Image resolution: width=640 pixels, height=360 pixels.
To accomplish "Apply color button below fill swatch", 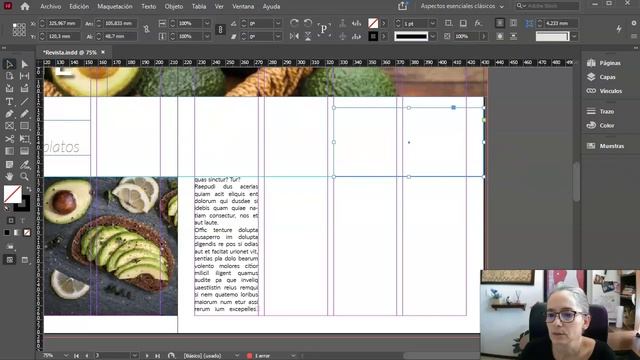I will 7,233.
